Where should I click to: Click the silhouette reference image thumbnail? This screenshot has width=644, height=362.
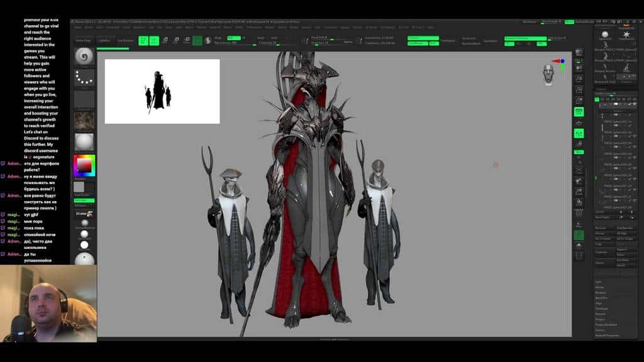click(x=162, y=91)
